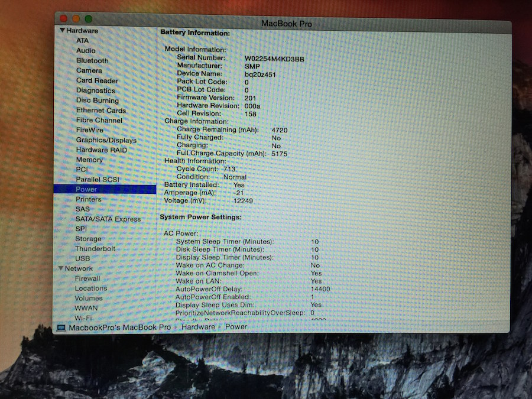Select Volumes under Network
This screenshot has width=532, height=399.
coord(89,299)
